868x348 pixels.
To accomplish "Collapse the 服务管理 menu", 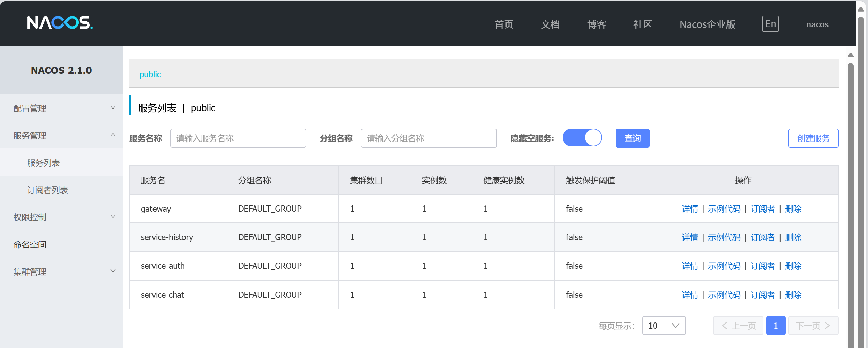I will tap(61, 135).
